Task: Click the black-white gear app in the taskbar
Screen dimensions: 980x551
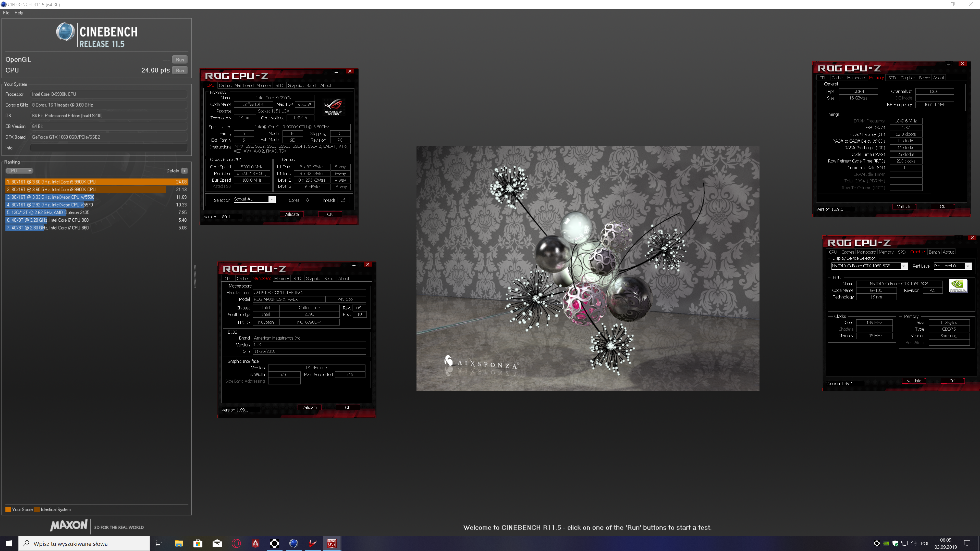Action: 274,543
